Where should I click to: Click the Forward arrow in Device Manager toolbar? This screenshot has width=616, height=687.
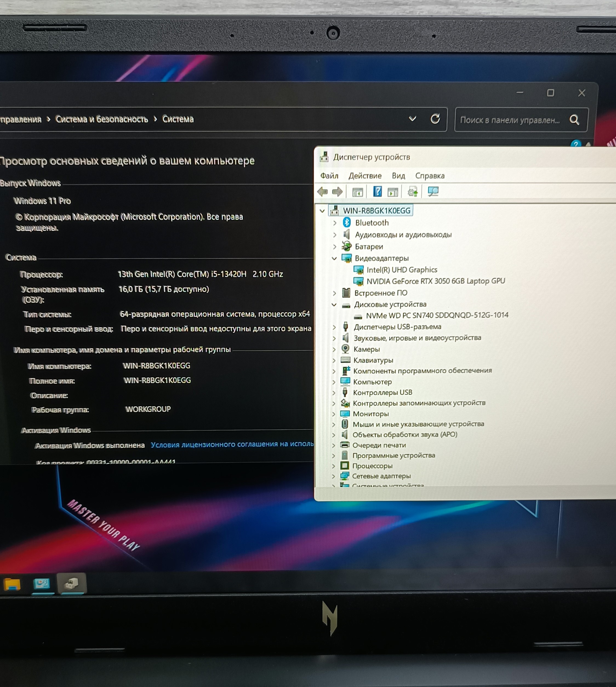click(337, 192)
